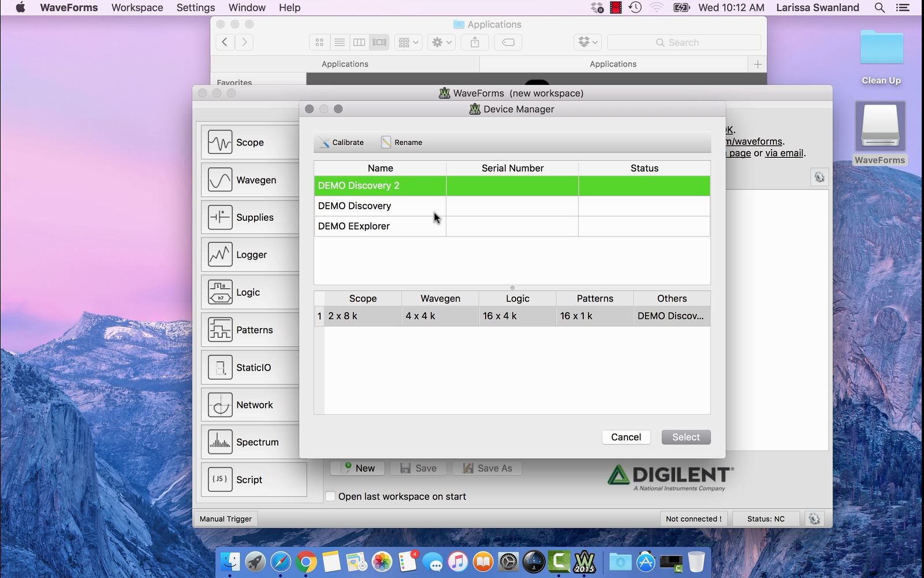924x578 pixels.
Task: Open WaveForms 2015 in the Dock
Action: [584, 561]
